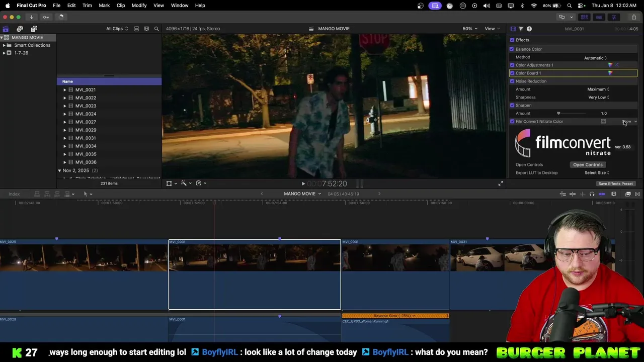
Task: Open Noise Reduction Amount Maximum dropdown
Action: click(x=598, y=89)
